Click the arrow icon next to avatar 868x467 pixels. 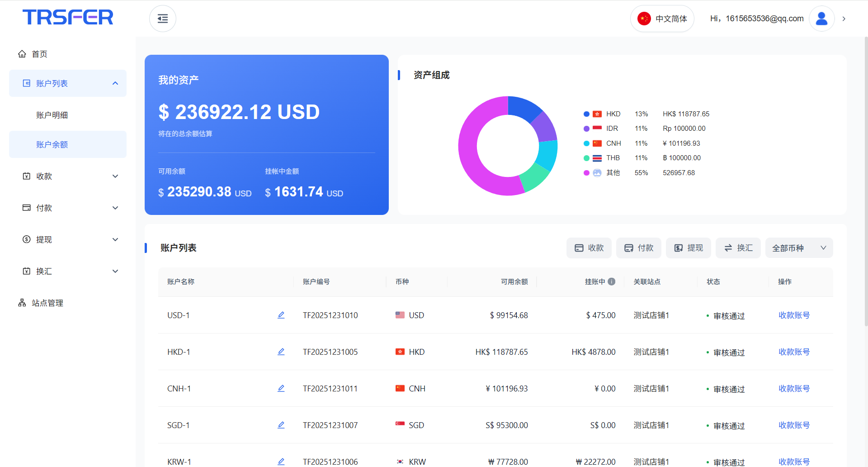point(844,19)
